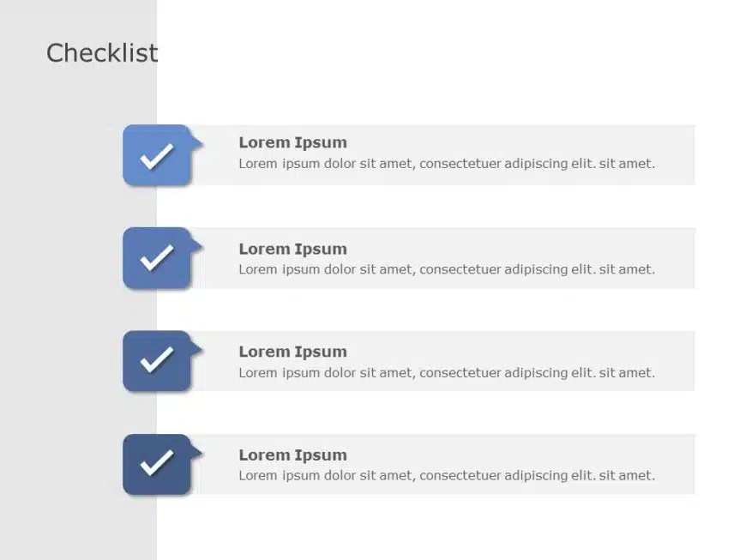746x560 pixels.
Task: Toggle the second checklist checkmark box
Action: click(156, 258)
